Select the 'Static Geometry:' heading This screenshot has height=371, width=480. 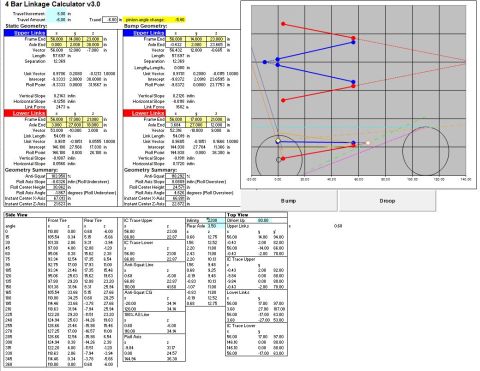(26, 26)
